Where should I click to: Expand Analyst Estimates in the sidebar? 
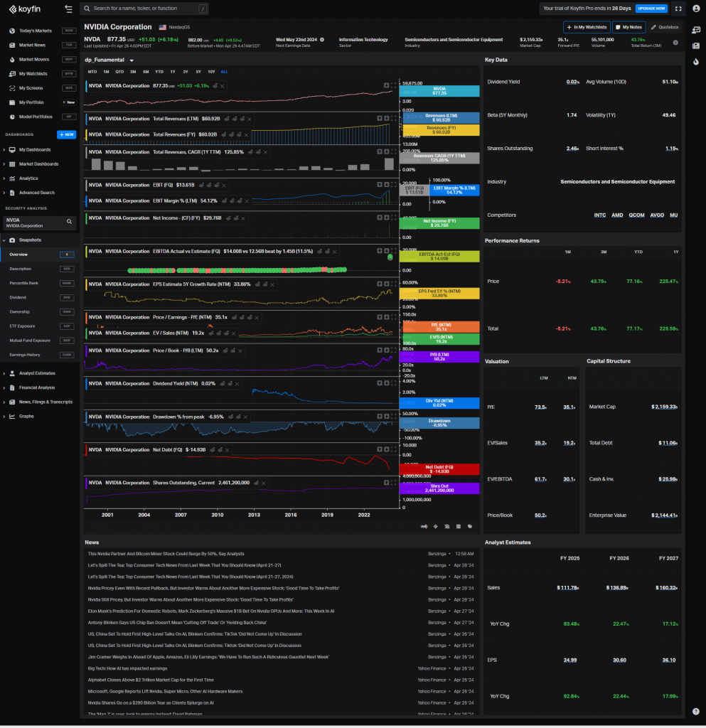coord(5,374)
